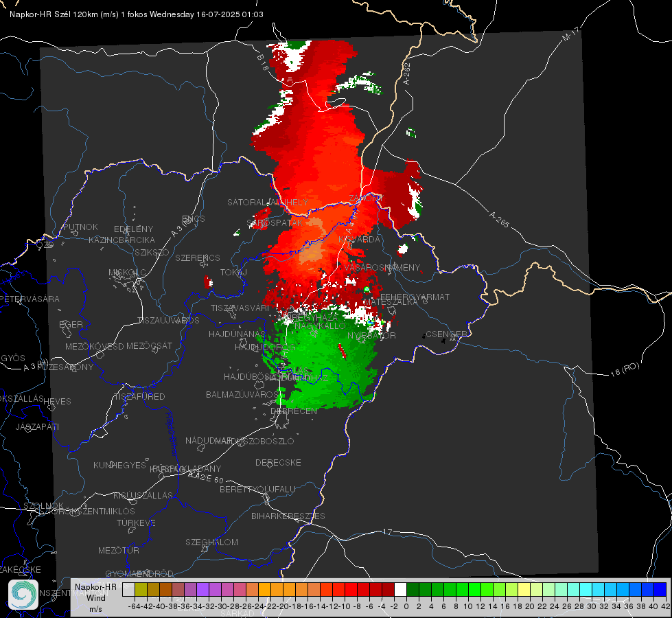Click the SÁROSPATAK label

pyautogui.click(x=275, y=223)
